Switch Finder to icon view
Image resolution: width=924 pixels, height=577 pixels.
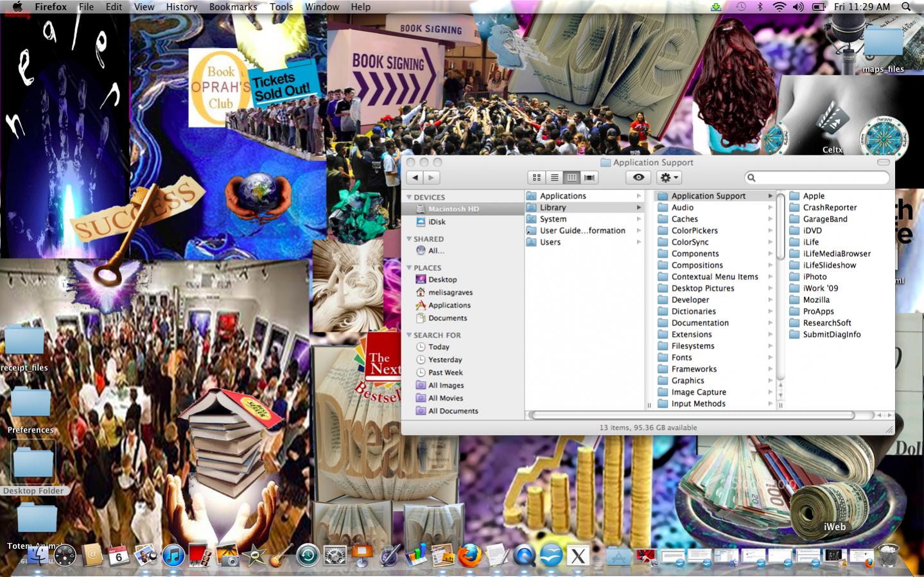537,178
